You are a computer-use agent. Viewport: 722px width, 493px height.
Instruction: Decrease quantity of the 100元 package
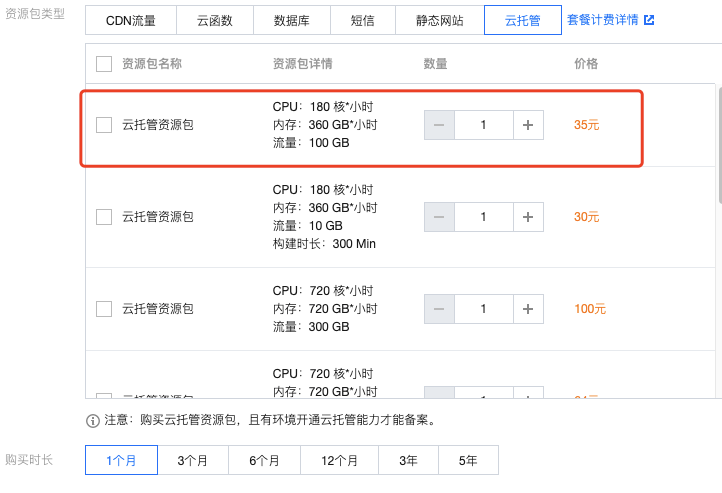pyautogui.click(x=439, y=309)
